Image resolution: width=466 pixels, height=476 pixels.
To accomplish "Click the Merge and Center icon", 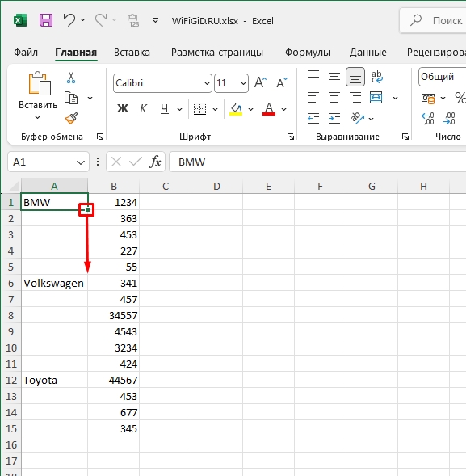I will (x=376, y=98).
